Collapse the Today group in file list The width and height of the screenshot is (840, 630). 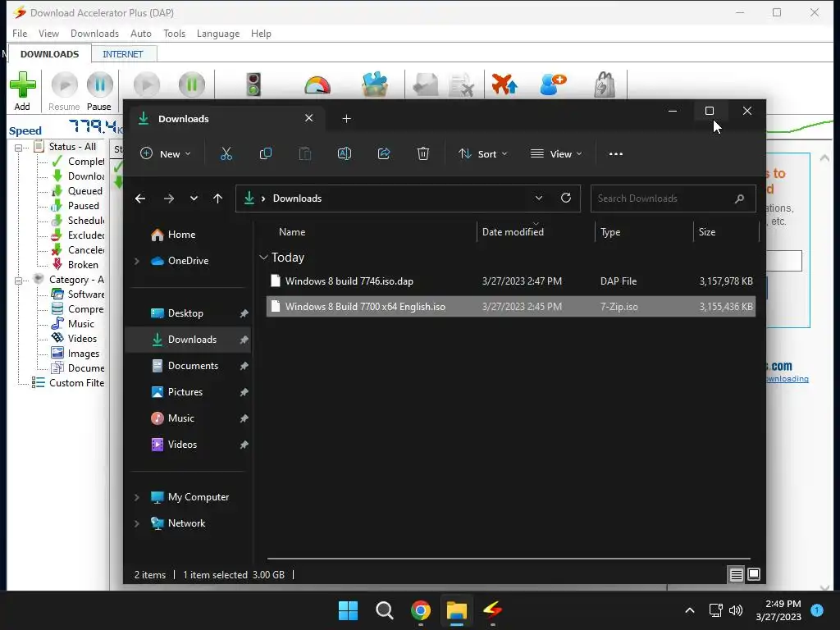pyautogui.click(x=263, y=257)
